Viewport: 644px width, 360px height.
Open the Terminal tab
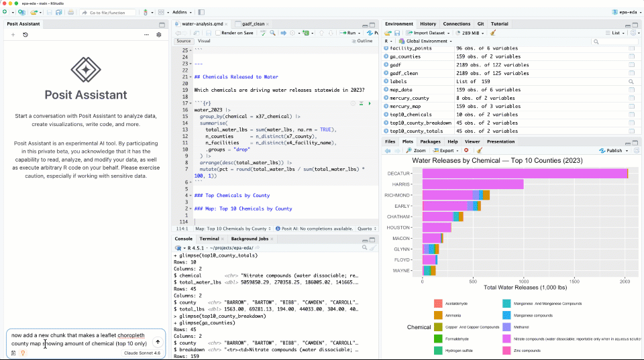(x=209, y=239)
